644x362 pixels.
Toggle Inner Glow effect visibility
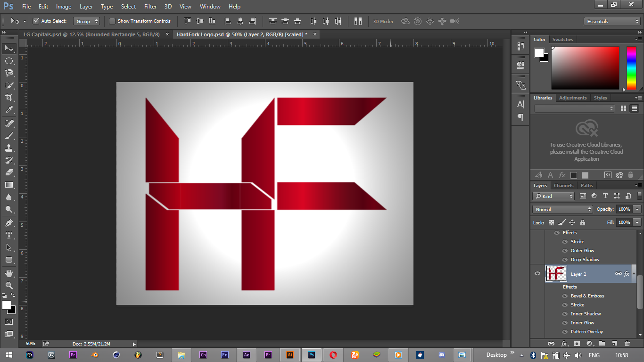565,323
